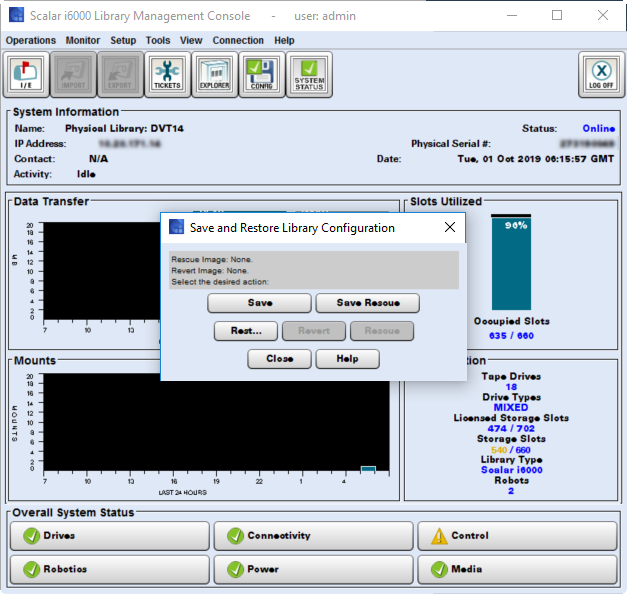The width and height of the screenshot is (627, 594).
Task: Click the green check icon beside Drives
Action: [x=31, y=536]
